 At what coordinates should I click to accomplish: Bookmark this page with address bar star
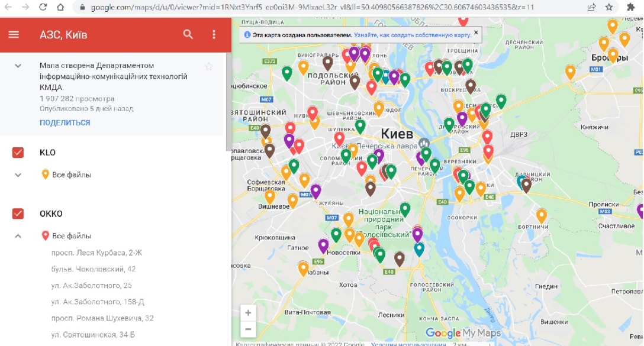tap(609, 7)
